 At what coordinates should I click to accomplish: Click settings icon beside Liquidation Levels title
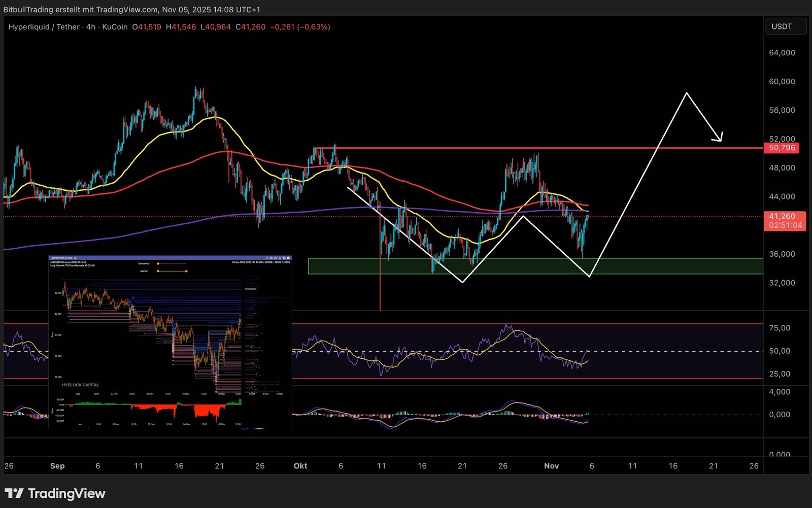tap(75, 258)
